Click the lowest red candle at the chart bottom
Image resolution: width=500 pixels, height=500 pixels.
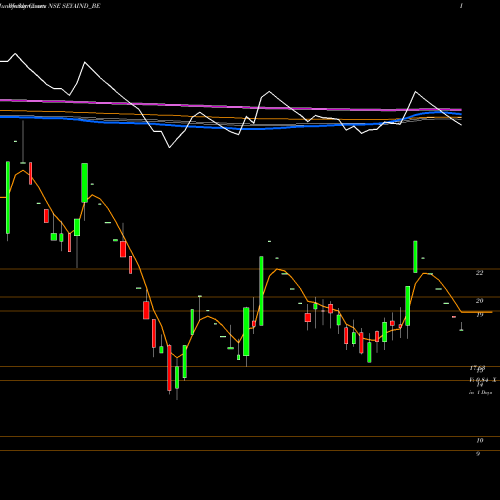pyautogui.click(x=169, y=369)
